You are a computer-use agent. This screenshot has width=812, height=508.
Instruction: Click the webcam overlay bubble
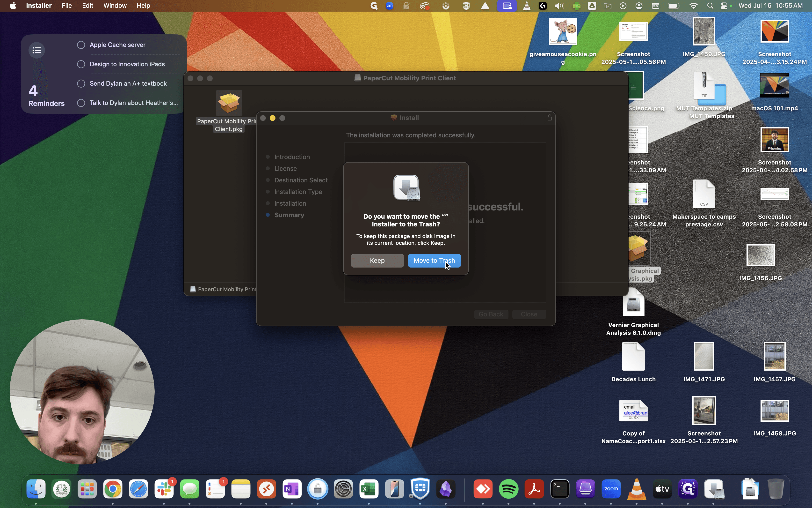pos(82,392)
